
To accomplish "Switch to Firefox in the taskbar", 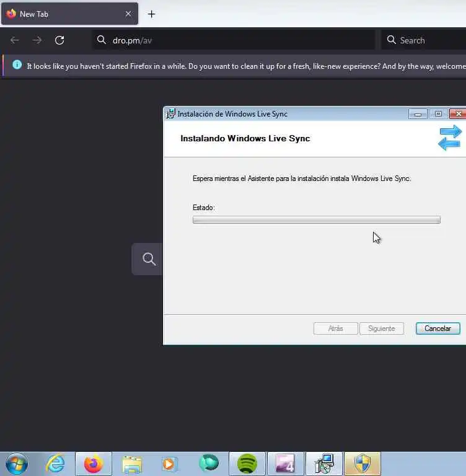I will click(94, 464).
